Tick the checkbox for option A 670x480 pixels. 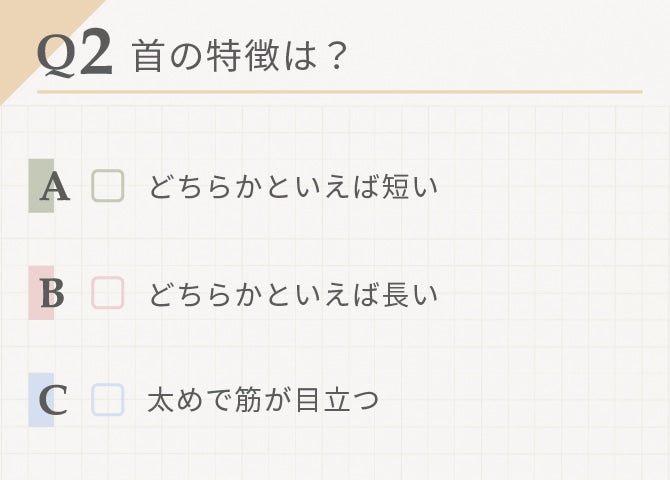(x=108, y=186)
